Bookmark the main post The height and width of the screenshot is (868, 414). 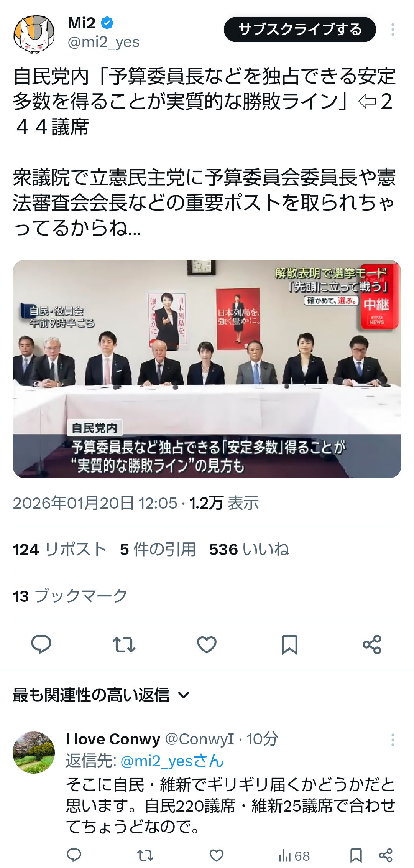(289, 644)
